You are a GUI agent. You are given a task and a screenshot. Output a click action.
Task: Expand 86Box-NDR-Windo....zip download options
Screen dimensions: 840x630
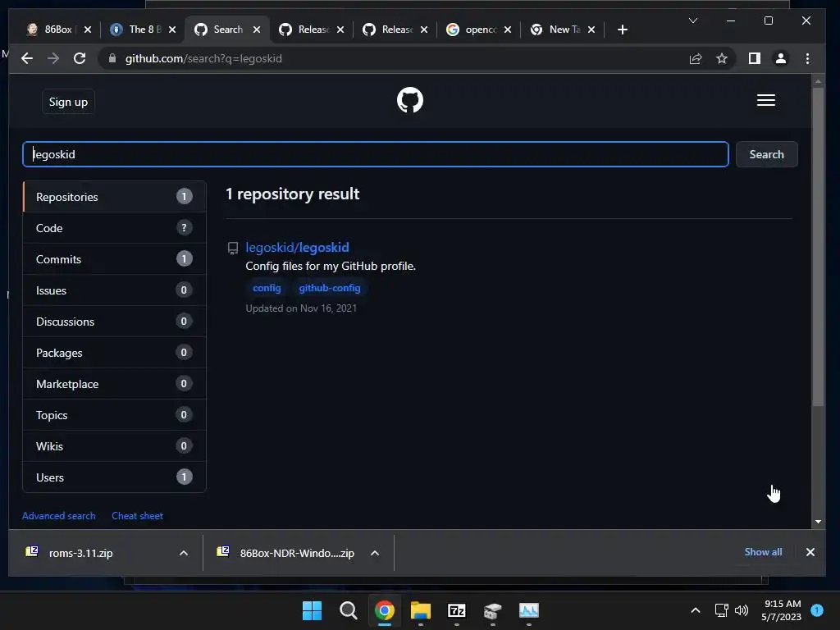point(375,553)
